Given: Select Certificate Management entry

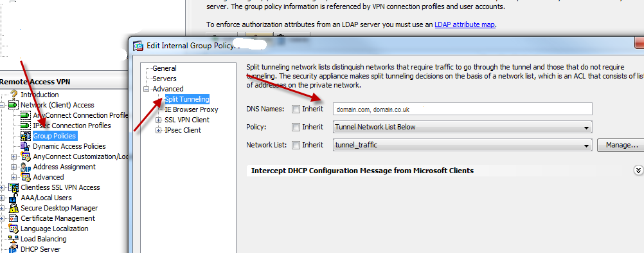Looking at the screenshot, I should tap(57, 218).
